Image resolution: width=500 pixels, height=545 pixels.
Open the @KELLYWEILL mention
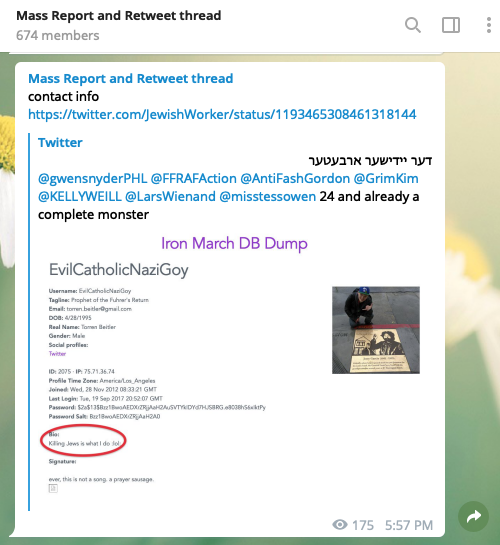coord(80,196)
